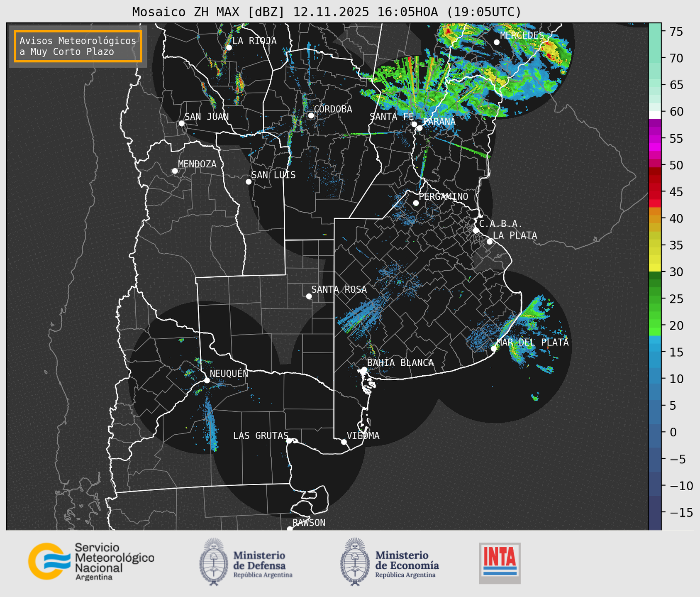Click the CÓRDOBA city marker dot
The height and width of the screenshot is (597, 700).
pos(311,115)
